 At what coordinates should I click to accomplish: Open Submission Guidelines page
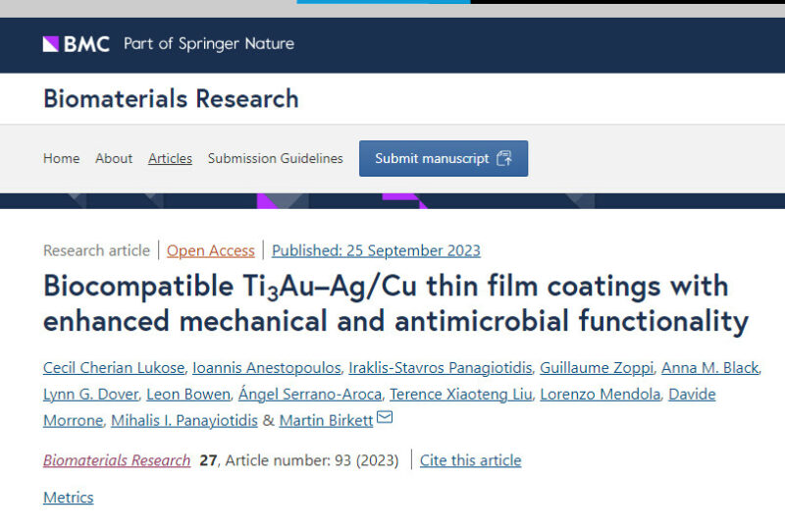pos(276,158)
